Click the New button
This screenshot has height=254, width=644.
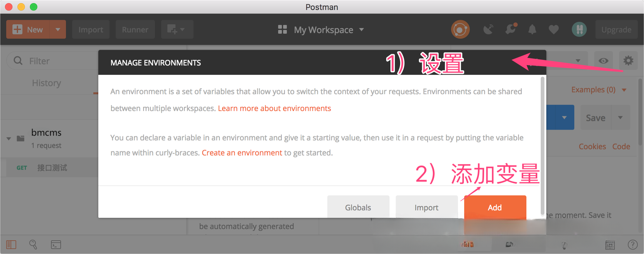[x=28, y=30]
